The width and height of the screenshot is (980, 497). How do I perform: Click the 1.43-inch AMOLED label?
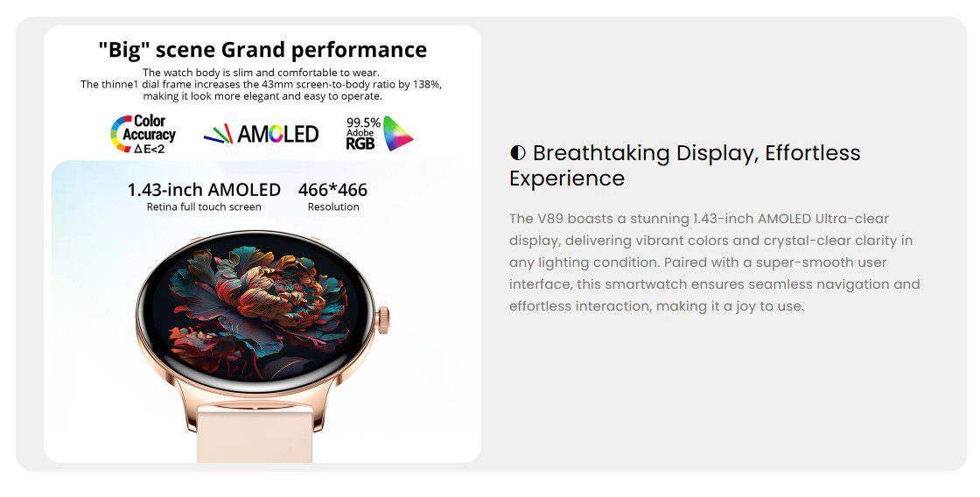tap(204, 189)
